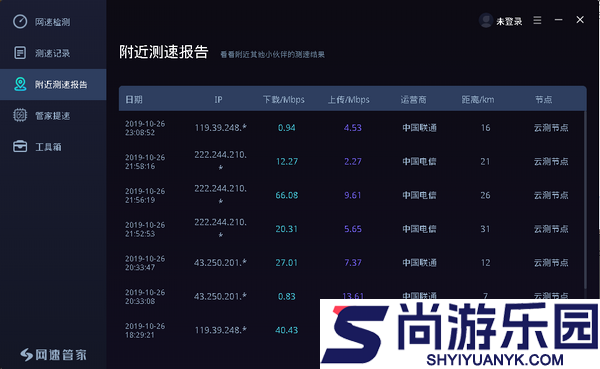The width and height of the screenshot is (600, 369).
Task: Click 云测节点 in the 21:52:53 row
Action: 551,229
